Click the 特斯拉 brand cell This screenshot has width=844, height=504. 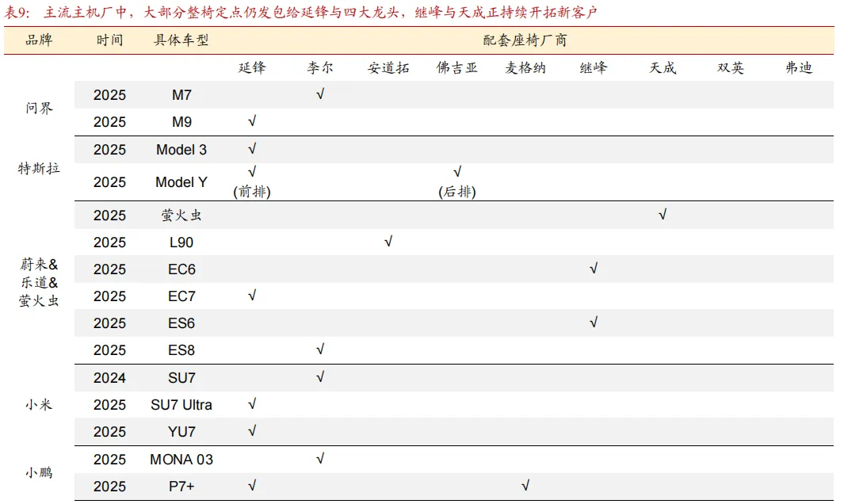click(39, 169)
